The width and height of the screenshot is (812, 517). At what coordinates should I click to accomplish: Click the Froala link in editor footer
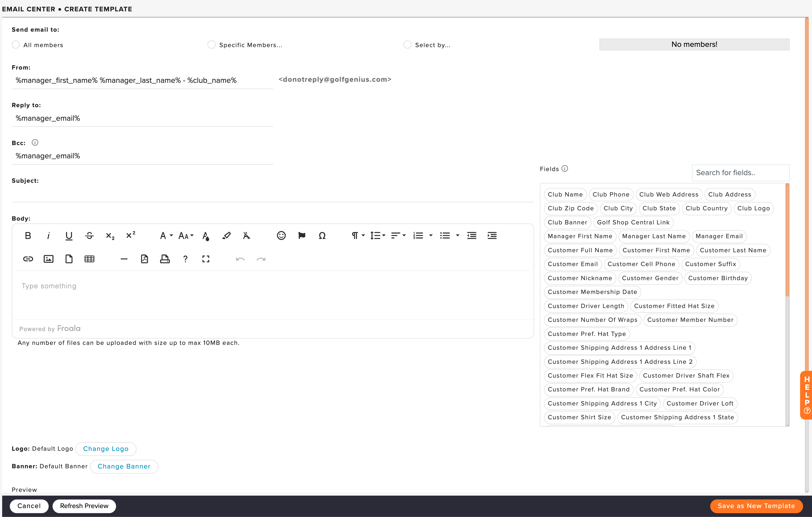[x=69, y=329]
